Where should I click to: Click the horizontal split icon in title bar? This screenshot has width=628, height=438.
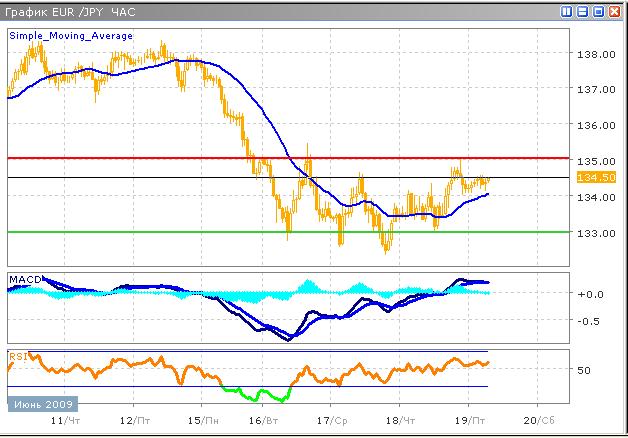583,11
